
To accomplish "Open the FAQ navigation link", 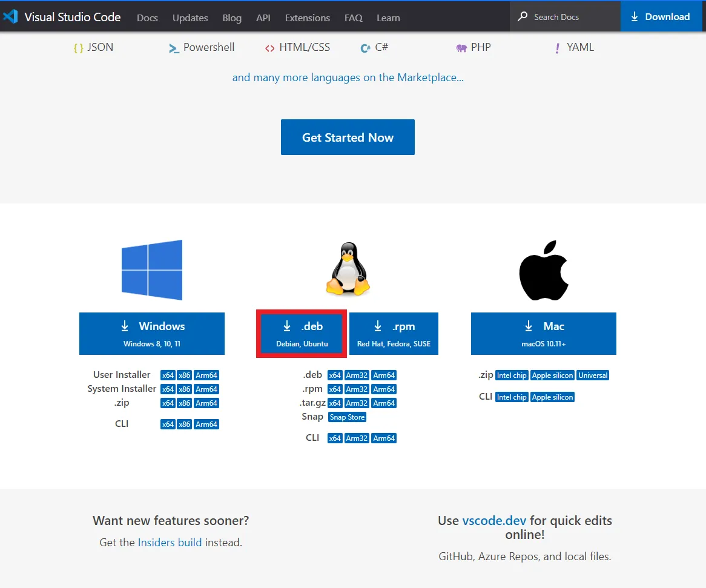I will (354, 18).
